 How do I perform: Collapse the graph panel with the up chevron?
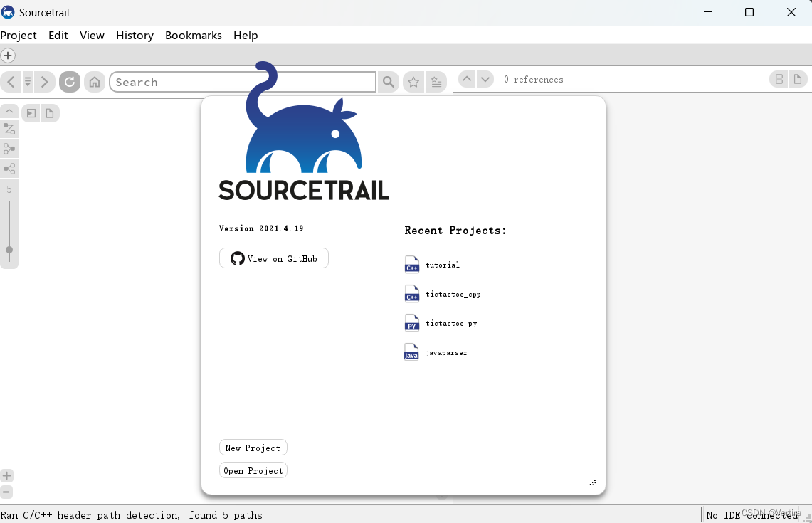[10, 110]
